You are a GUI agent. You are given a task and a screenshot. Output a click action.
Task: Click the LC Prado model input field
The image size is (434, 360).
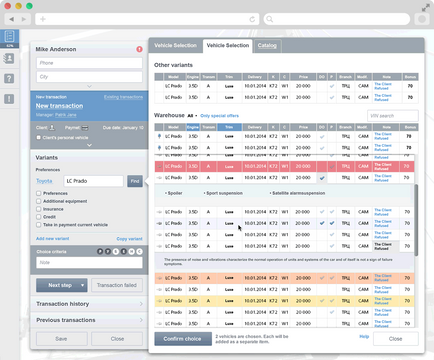tap(93, 181)
